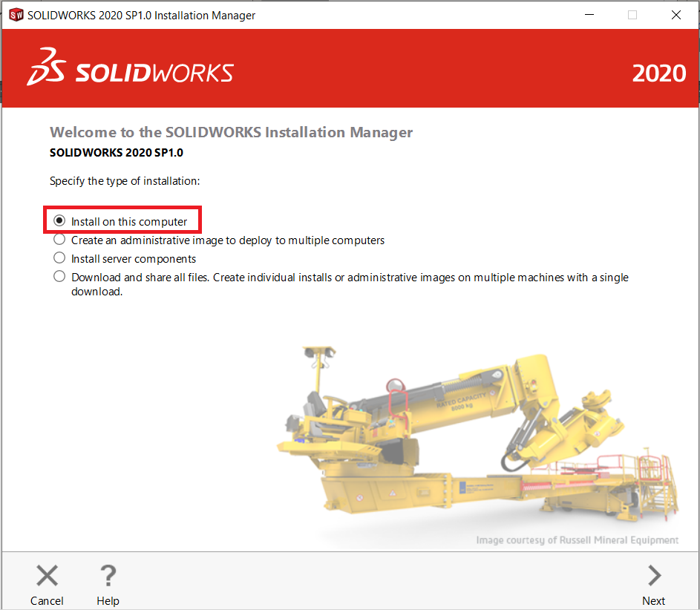Minimize the Installation Manager window
Screen dimensions: 700x610
589,15
